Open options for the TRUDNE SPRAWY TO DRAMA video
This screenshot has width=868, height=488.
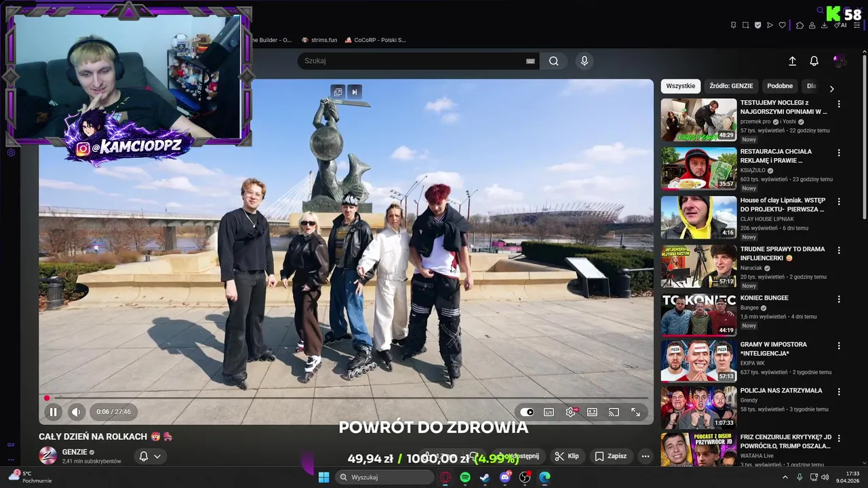839,250
